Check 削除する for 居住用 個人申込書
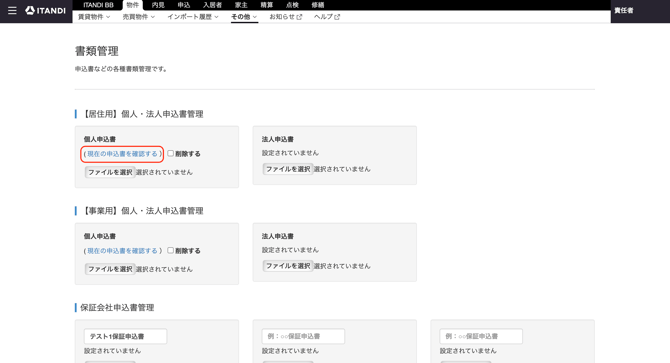Viewport: 670px width, 363px height. point(170,153)
